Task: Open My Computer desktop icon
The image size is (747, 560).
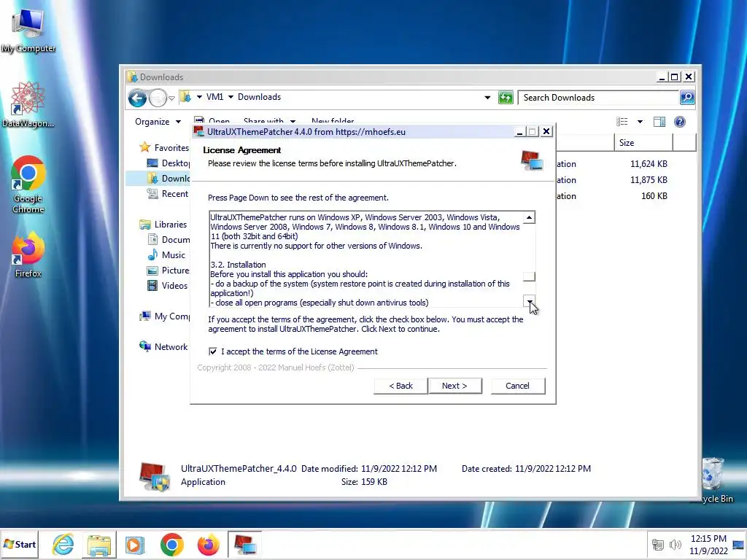Action: tap(28, 30)
